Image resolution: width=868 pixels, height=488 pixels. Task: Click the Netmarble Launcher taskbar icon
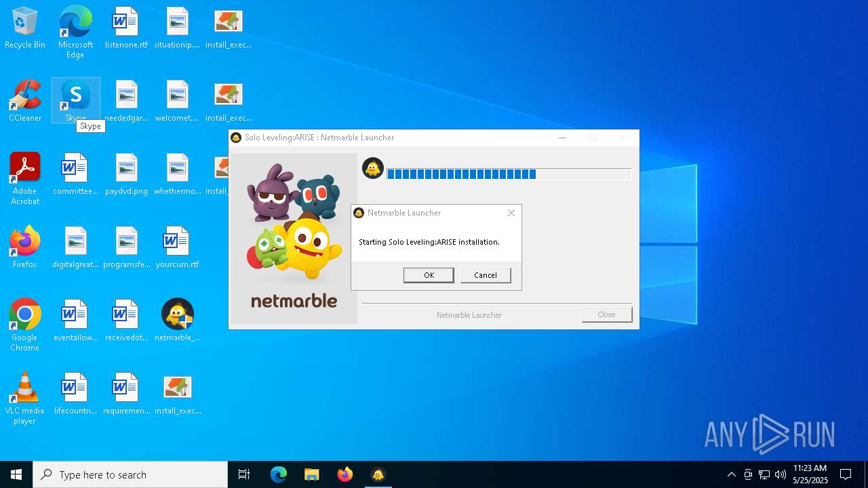pos(378,474)
